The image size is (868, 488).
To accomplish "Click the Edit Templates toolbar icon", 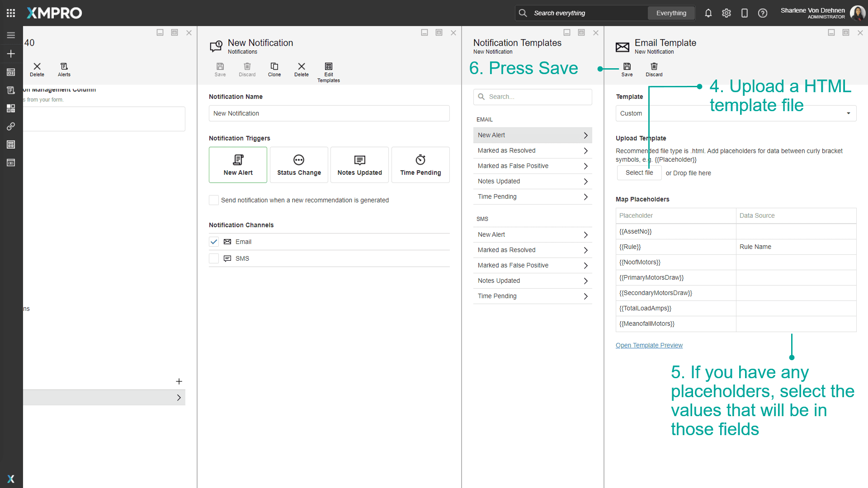I will 328,67.
